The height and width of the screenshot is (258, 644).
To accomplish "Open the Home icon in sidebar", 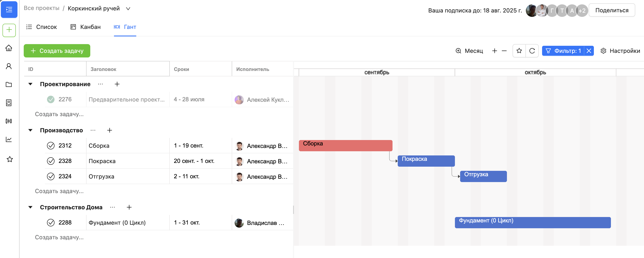I will click(9, 48).
